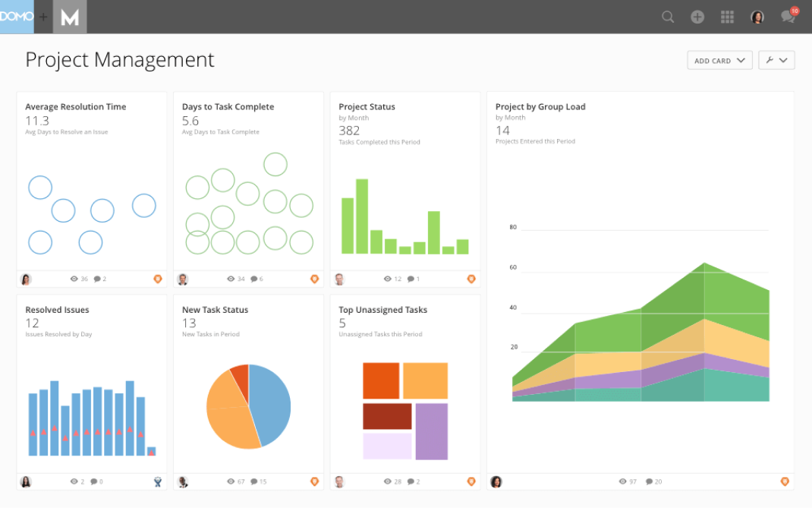Image resolution: width=812 pixels, height=508 pixels.
Task: Click views eye icon on New Task Status card
Action: [x=231, y=481]
